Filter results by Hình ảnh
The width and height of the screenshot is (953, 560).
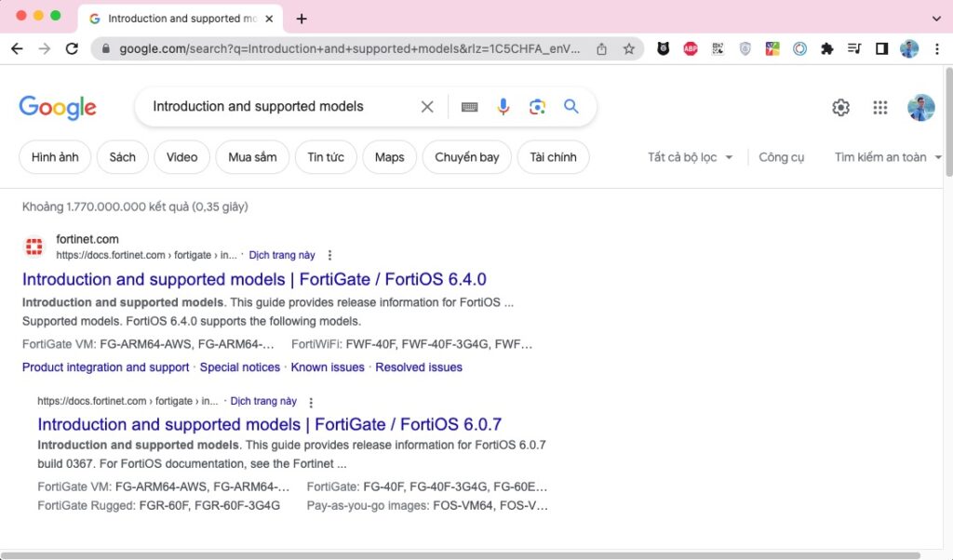point(55,157)
